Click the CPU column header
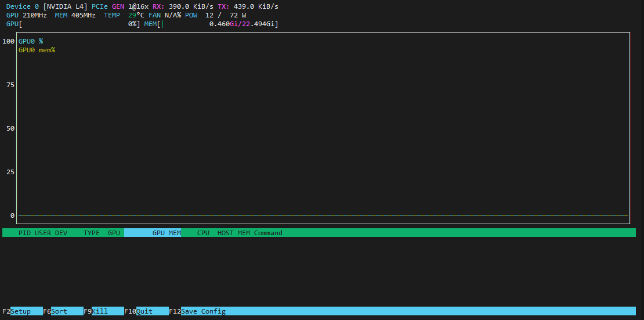Viewport: 644px width, 320px height. point(203,233)
